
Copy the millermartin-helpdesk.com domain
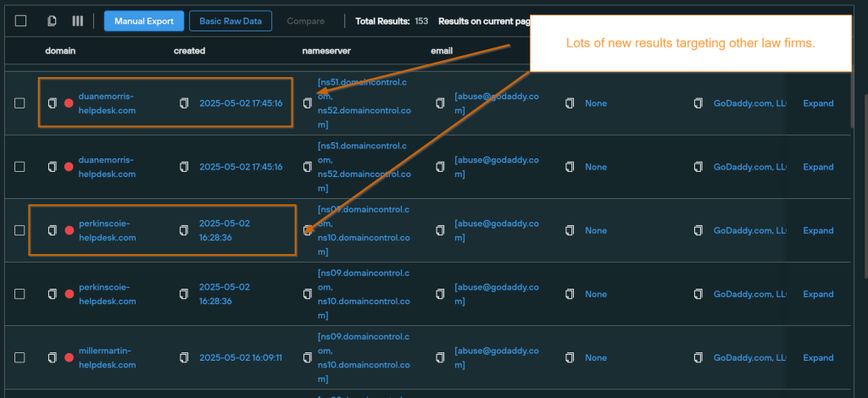tap(52, 357)
